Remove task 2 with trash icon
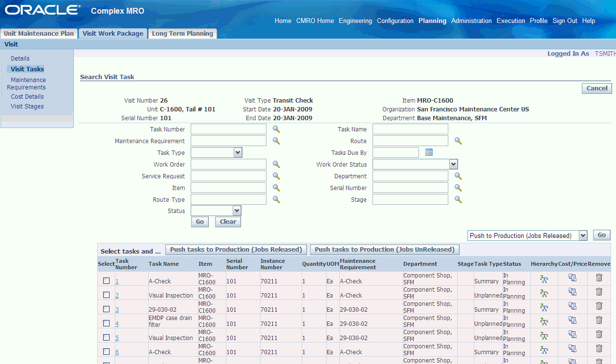 click(x=599, y=292)
